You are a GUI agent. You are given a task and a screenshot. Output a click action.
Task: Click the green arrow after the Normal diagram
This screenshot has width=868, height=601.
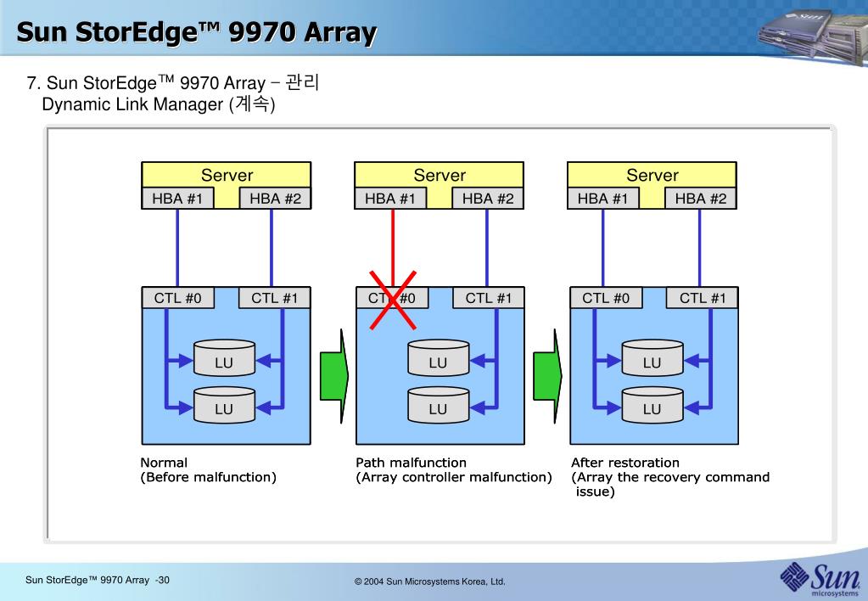point(333,376)
